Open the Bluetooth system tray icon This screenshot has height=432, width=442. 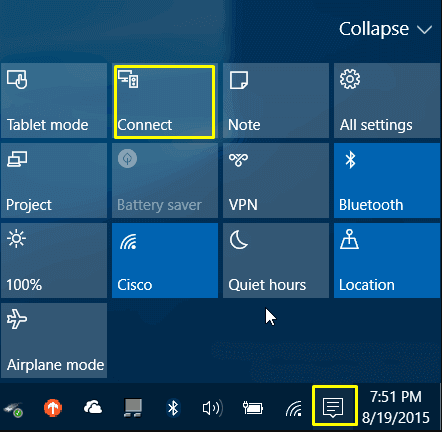pos(173,408)
